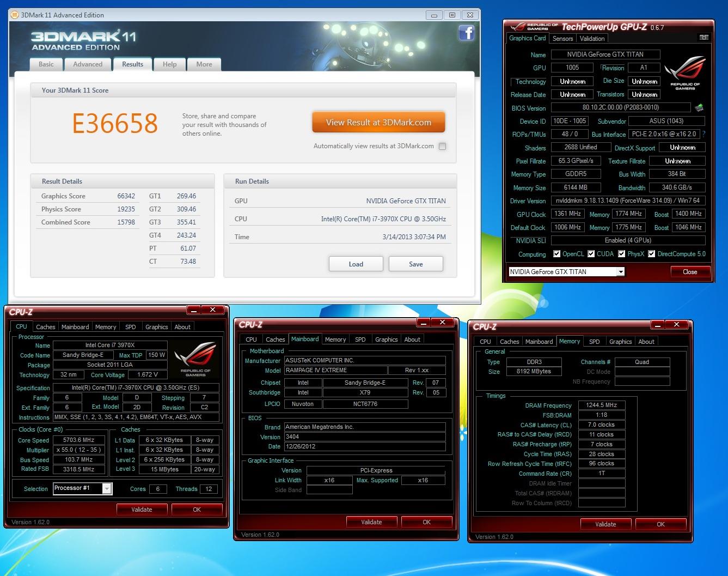728x576 pixels.
Task: Enable automatic result viewing at 3DMark.com
Action: pos(442,146)
